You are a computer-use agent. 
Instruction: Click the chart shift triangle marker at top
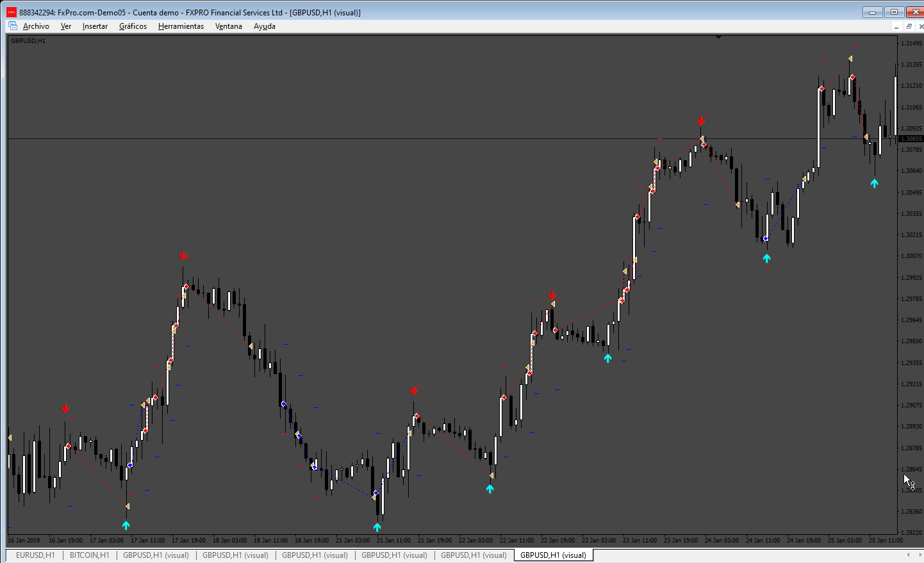tap(718, 37)
